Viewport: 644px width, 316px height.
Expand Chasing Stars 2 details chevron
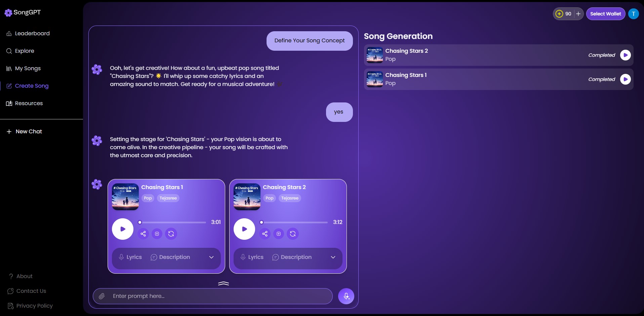point(333,257)
